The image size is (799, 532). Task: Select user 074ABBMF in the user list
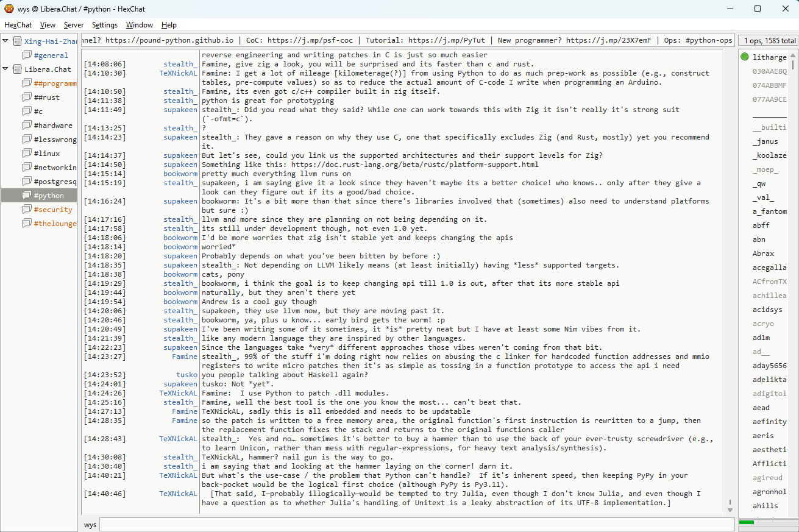click(770, 85)
